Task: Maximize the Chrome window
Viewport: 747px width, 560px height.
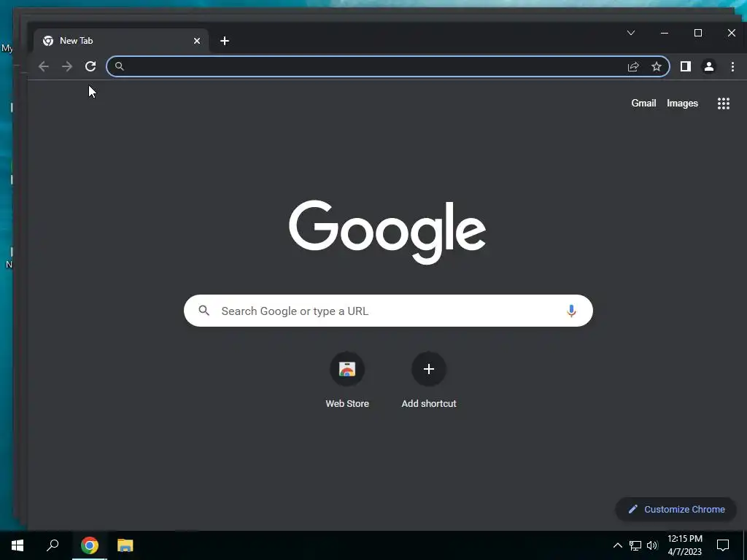Action: [698, 33]
